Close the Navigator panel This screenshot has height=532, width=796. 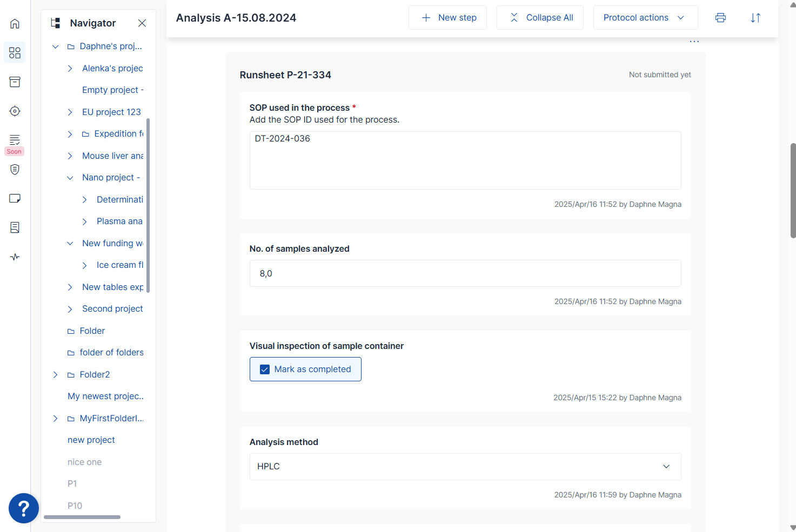point(142,23)
